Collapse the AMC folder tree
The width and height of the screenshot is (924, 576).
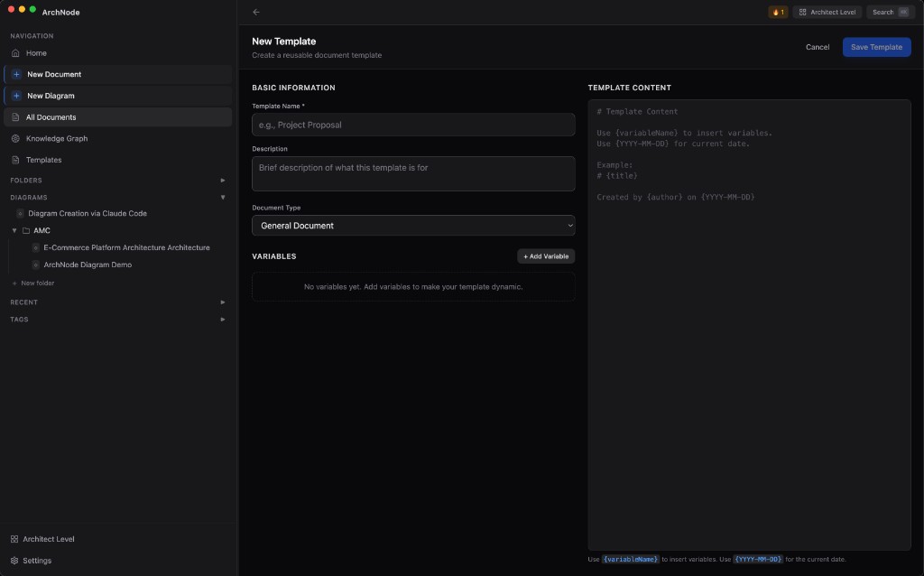pos(14,230)
